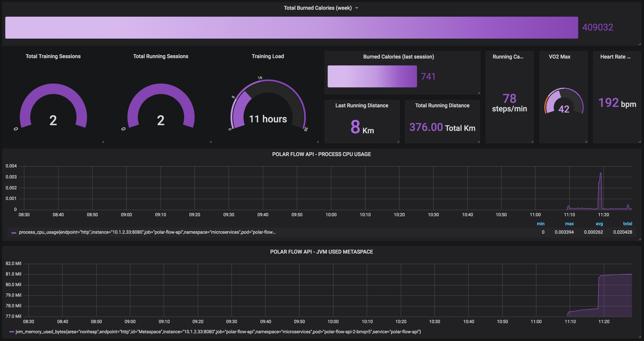This screenshot has width=644, height=341.
Task: Click the Training Load panel title
Action: click(x=268, y=56)
